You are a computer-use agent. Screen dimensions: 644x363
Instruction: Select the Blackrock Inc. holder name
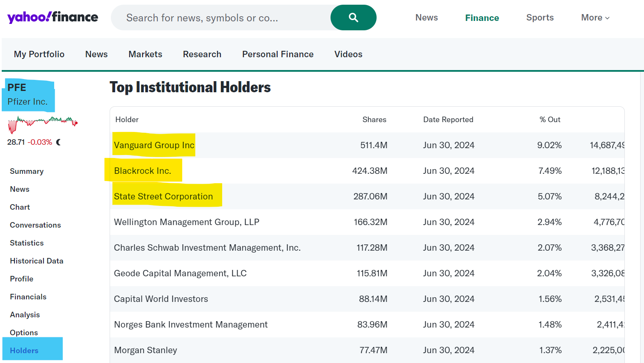(x=142, y=171)
